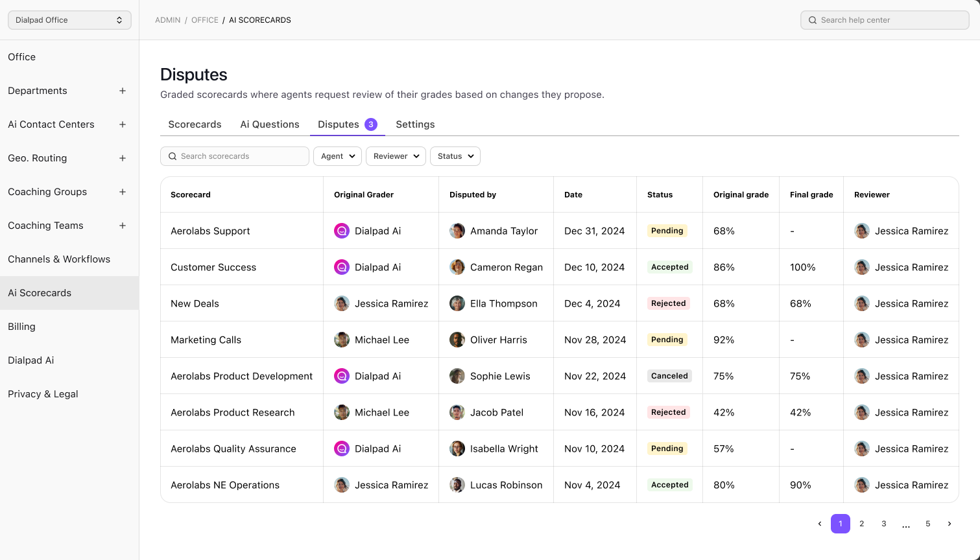Click reviewer avatar in Customer Success row
Screen dimensions: 980x560
[862, 267]
